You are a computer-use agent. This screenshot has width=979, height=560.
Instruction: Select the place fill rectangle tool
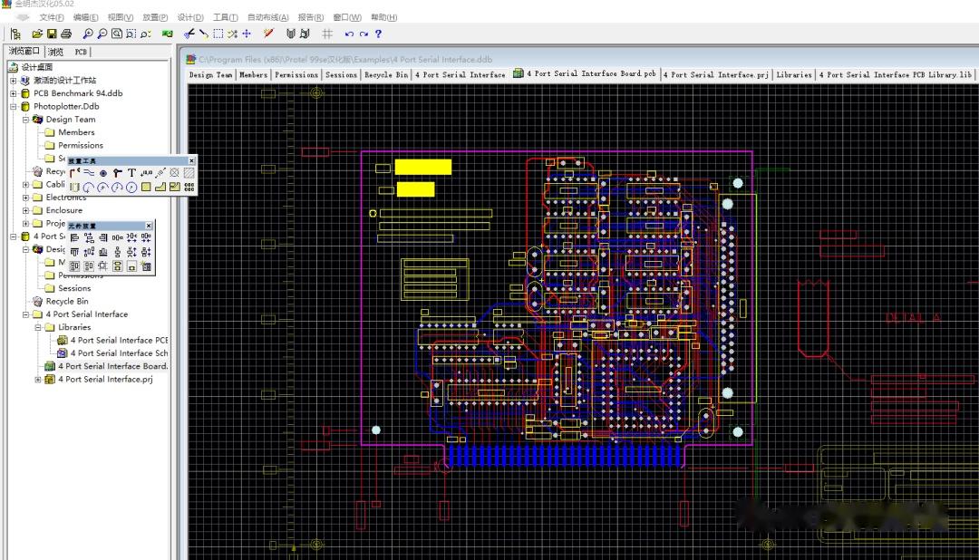click(x=145, y=187)
